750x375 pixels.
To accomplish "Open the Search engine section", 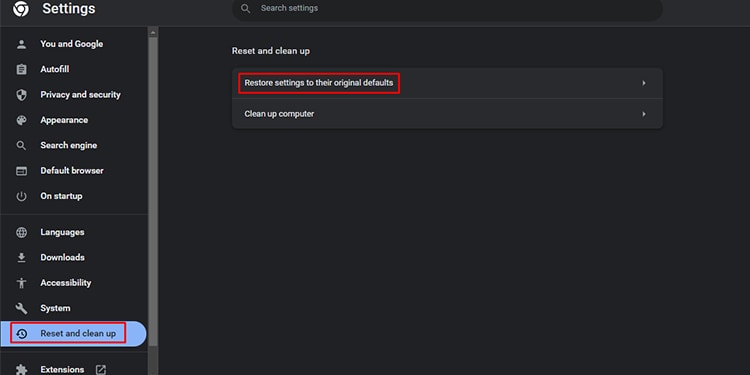I will pyautogui.click(x=68, y=145).
